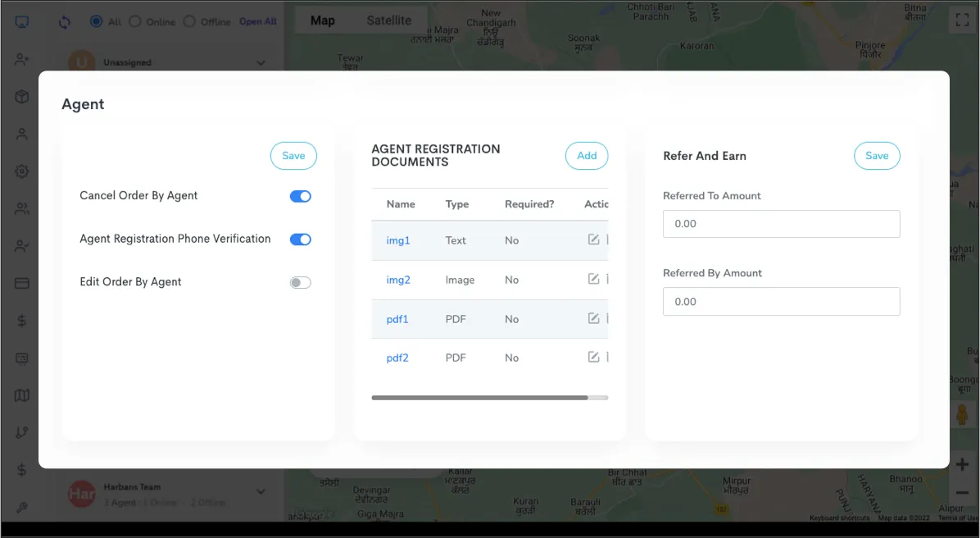The height and width of the screenshot is (538, 980).
Task: Switch to Map view tab
Action: point(322,21)
